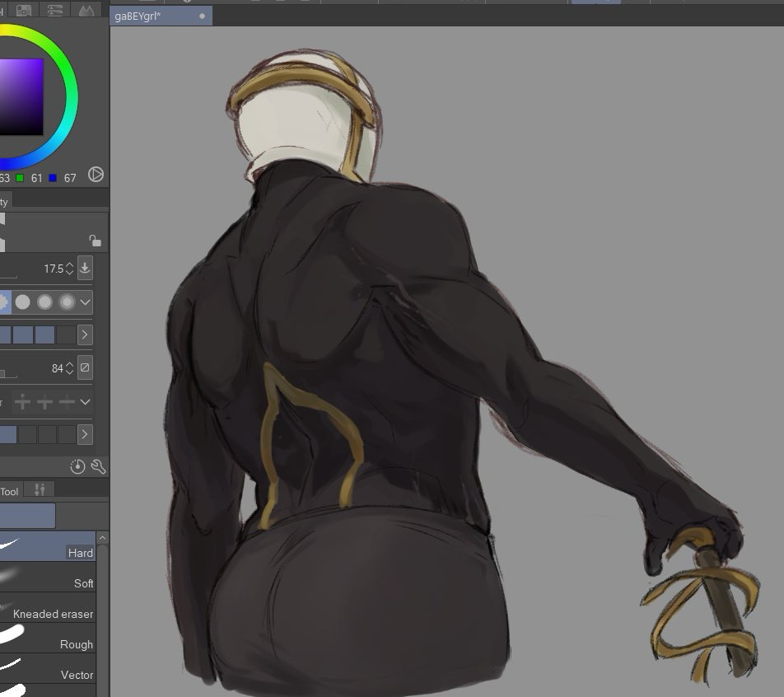Screen dimensions: 784x697
Task: Open the dropdown next to the plus icons
Action: coord(86,402)
